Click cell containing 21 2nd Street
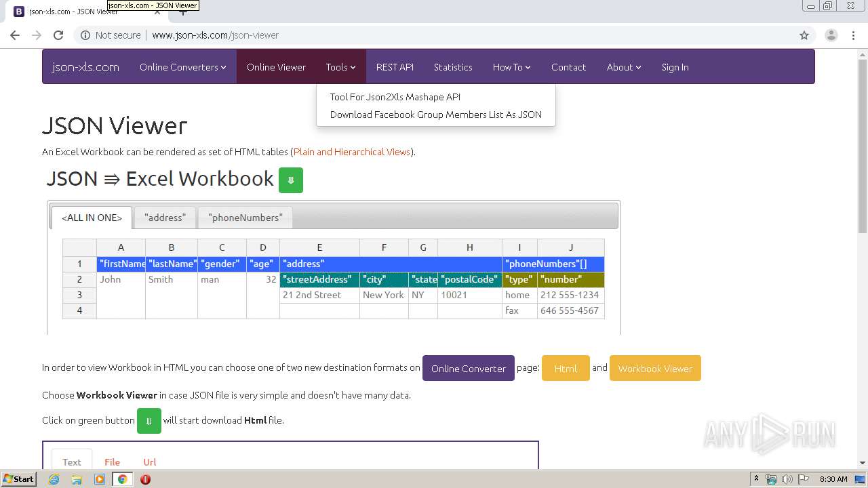The image size is (868, 488). pos(319,295)
